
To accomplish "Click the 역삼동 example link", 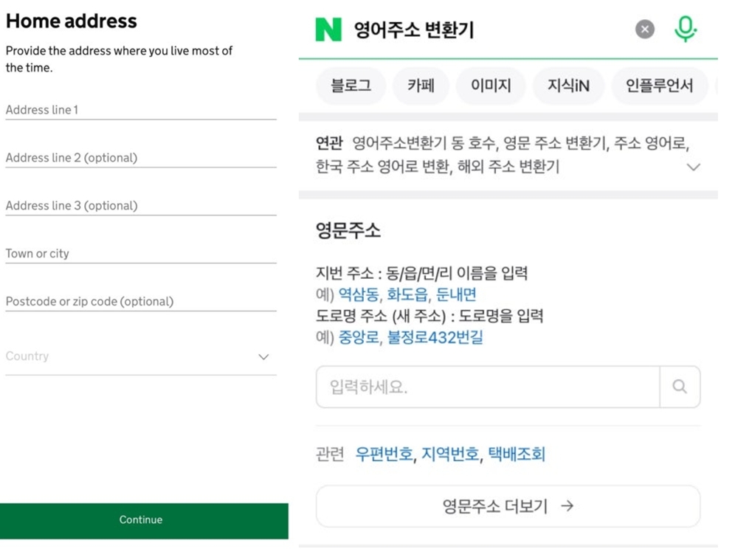I will point(359,294).
